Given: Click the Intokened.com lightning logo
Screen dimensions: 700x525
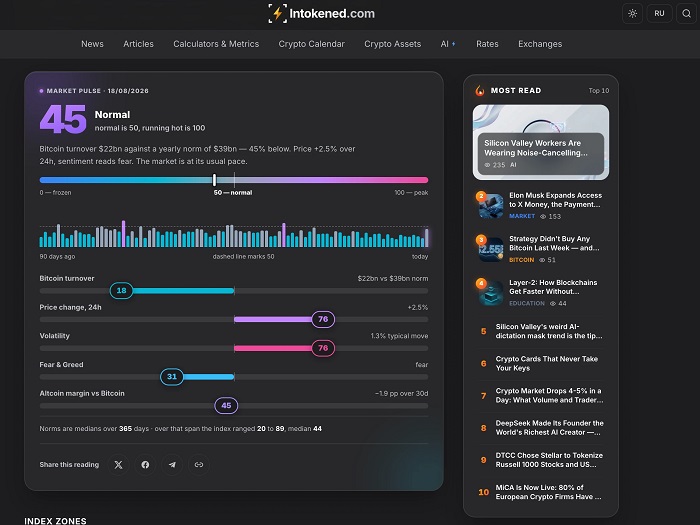Looking at the screenshot, I should click(321, 13).
